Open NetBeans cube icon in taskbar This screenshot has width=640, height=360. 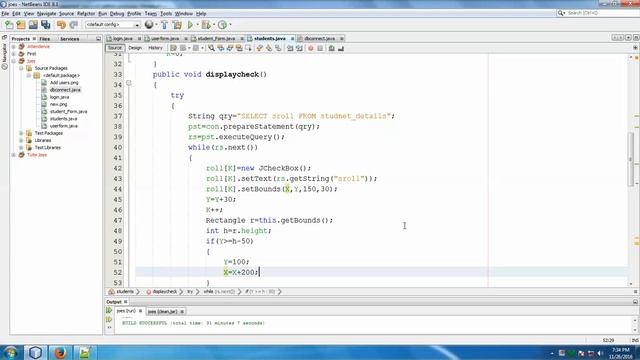pos(35,352)
